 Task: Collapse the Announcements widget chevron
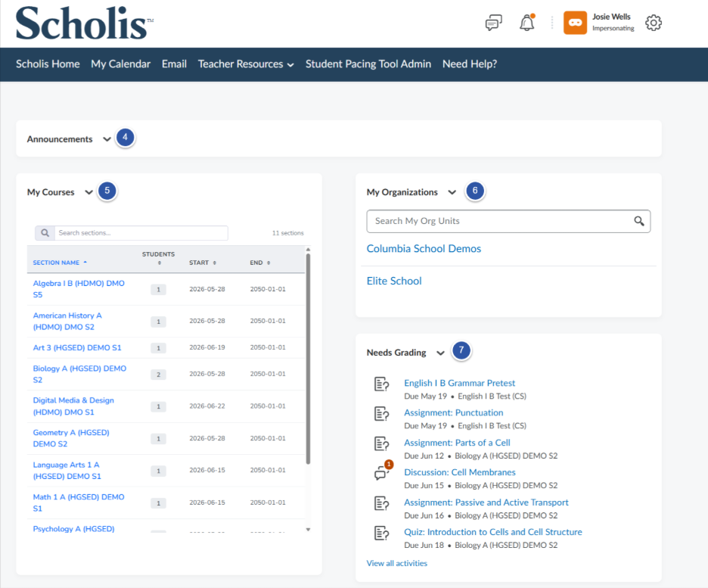tap(107, 139)
